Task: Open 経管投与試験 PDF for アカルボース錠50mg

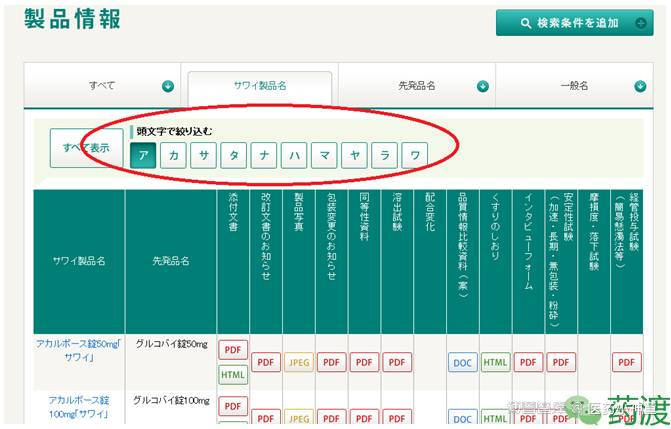Action: coord(626,362)
